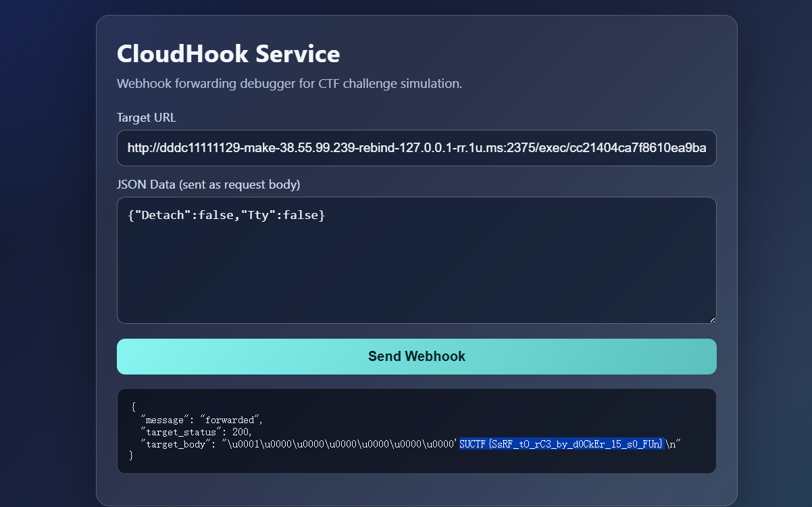Screen dimensions: 812x507
Task: Click the opening brace of the response JSON
Action: click(x=134, y=407)
